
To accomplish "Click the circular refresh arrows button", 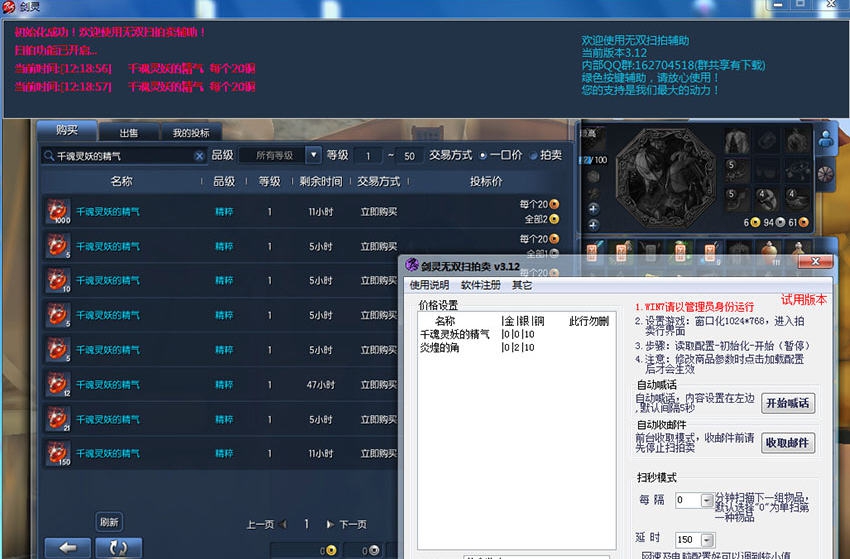I will coord(119,548).
